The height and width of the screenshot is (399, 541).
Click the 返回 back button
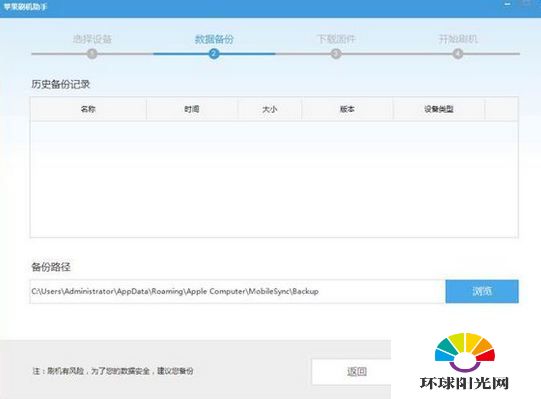(352, 372)
